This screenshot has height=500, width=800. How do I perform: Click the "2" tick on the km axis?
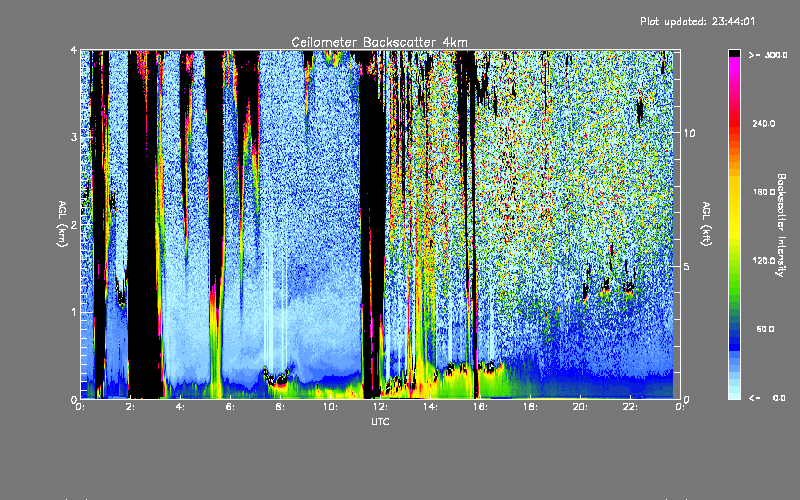pos(74,224)
